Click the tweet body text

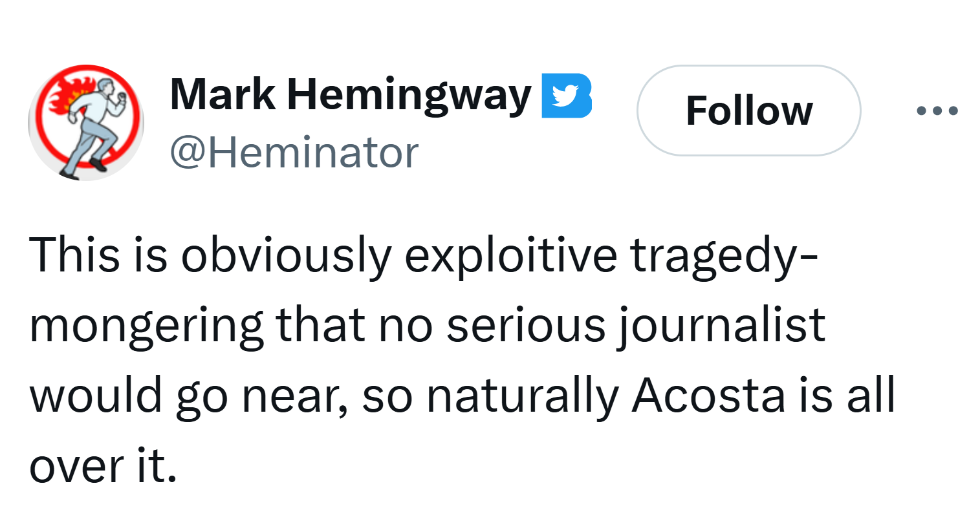click(453, 359)
